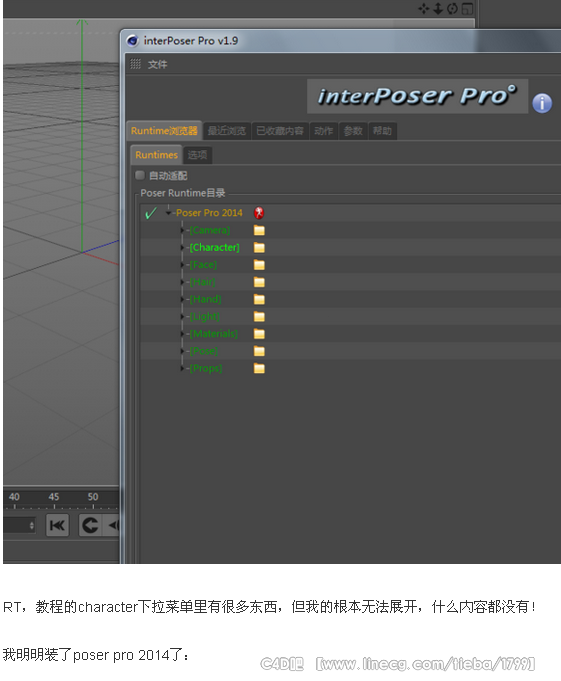This screenshot has width=561, height=681.
Task: Expand the Character tree node
Action: click(x=182, y=248)
